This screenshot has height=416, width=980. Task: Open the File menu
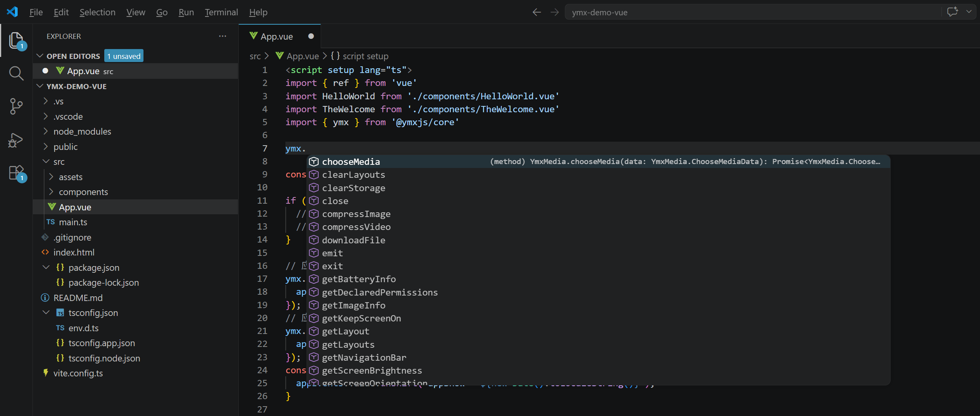36,12
